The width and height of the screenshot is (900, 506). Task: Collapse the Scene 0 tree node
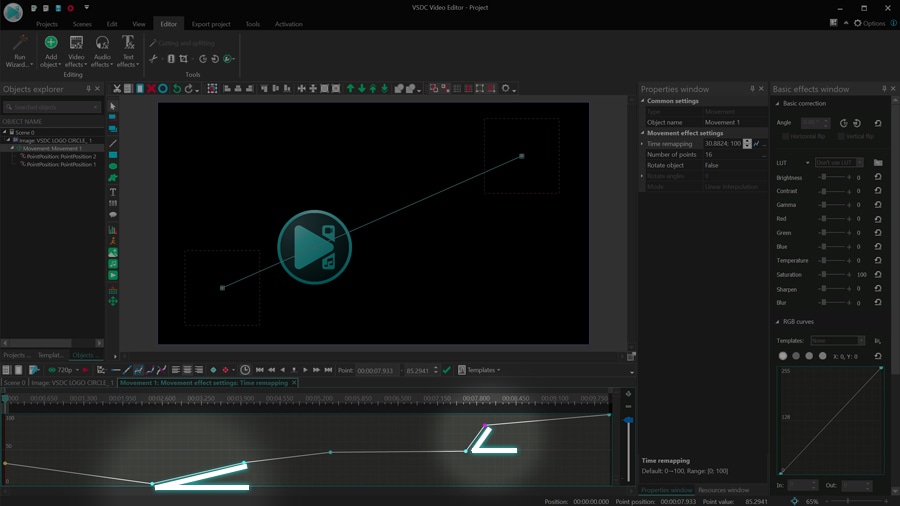click(5, 132)
